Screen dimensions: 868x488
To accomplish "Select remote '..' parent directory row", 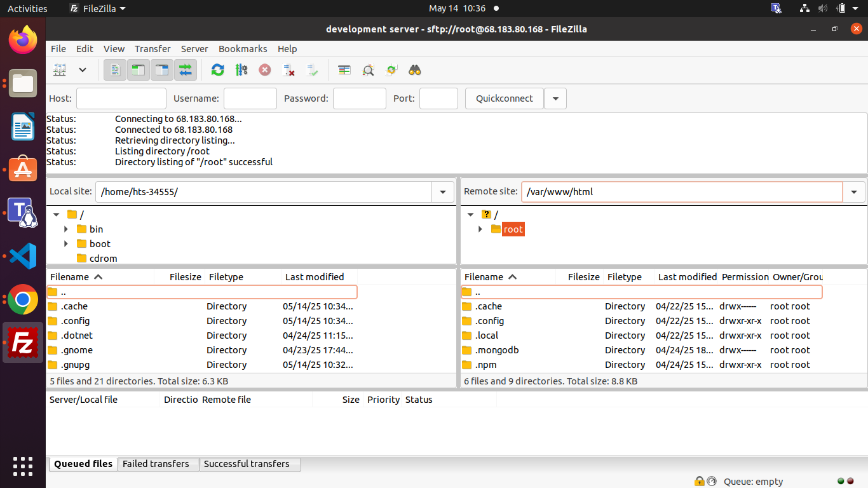I will (642, 292).
